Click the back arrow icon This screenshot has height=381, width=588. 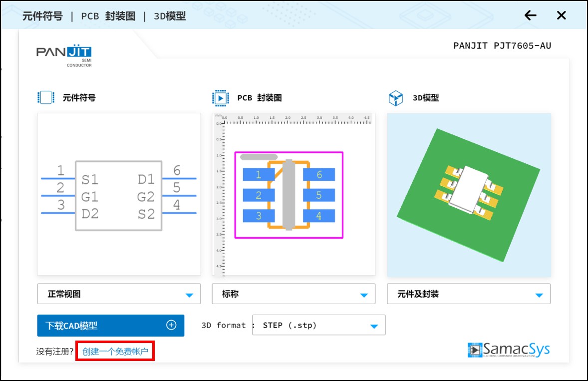pyautogui.click(x=530, y=15)
